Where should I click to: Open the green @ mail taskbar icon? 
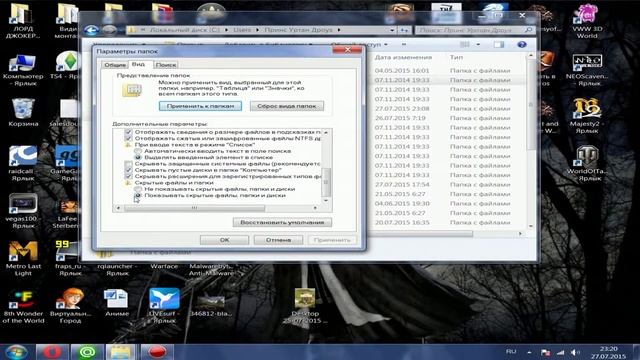87,352
